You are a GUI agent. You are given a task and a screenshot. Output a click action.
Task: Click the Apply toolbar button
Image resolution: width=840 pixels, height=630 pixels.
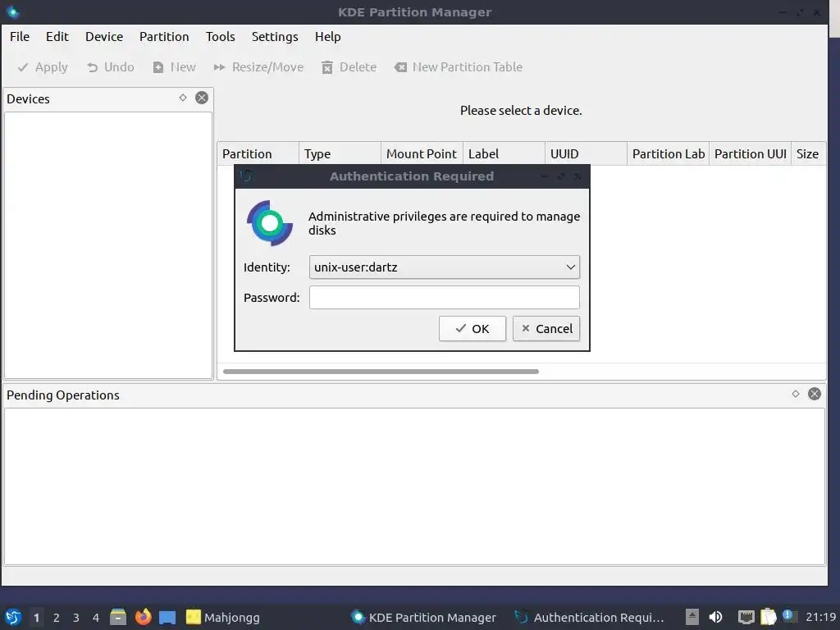pos(43,67)
